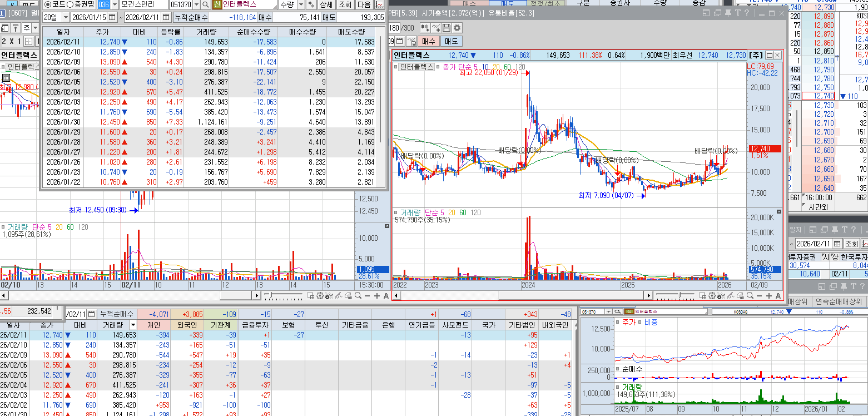This screenshot has width=868, height=416.
Task: Sort by 순매수수량 column header
Action: point(253,32)
